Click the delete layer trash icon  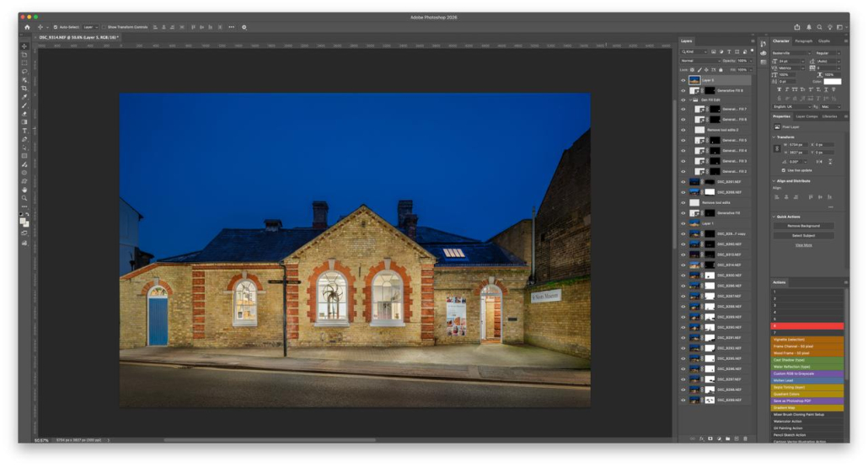[745, 438]
